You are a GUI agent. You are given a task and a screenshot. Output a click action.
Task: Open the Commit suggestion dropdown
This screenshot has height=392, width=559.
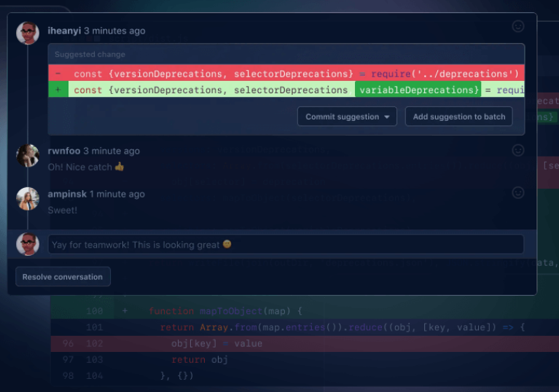click(346, 117)
